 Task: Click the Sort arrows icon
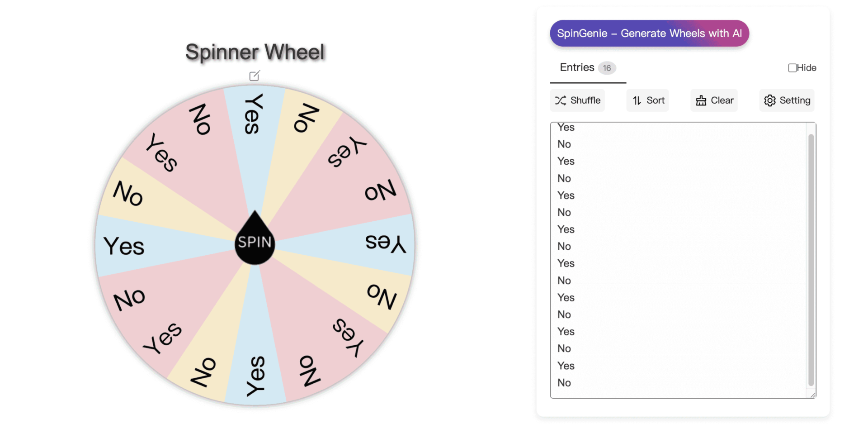[637, 100]
